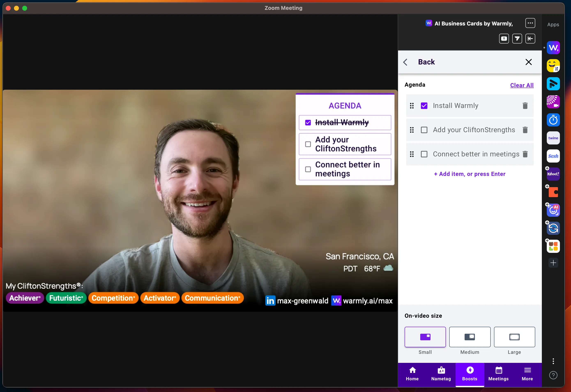
Task: Open the Meetings tab
Action: 498,374
